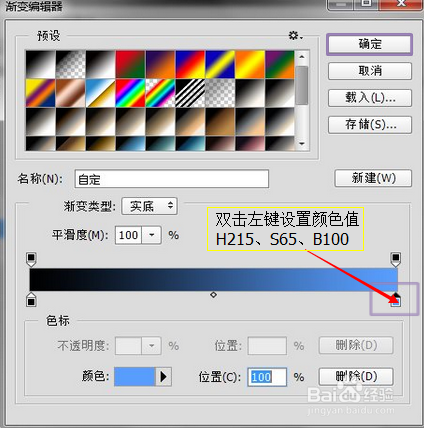
Task: Select the right blue color stop
Action: click(396, 300)
